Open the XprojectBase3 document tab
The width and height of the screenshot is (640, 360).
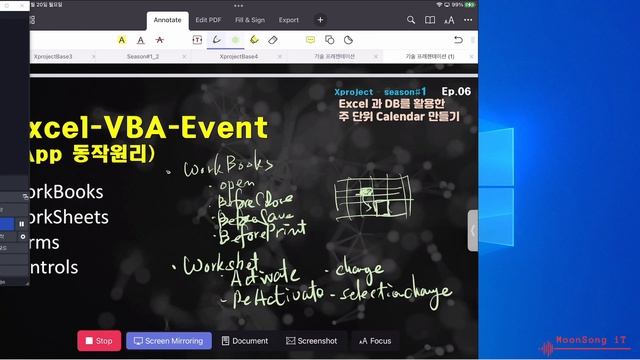tap(53, 56)
